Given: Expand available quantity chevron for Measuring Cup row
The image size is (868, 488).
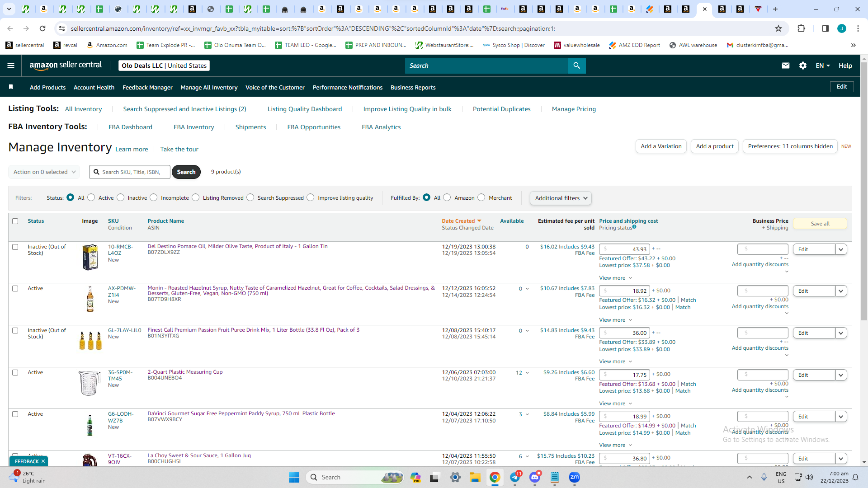Looking at the screenshot, I should pyautogui.click(x=527, y=373).
